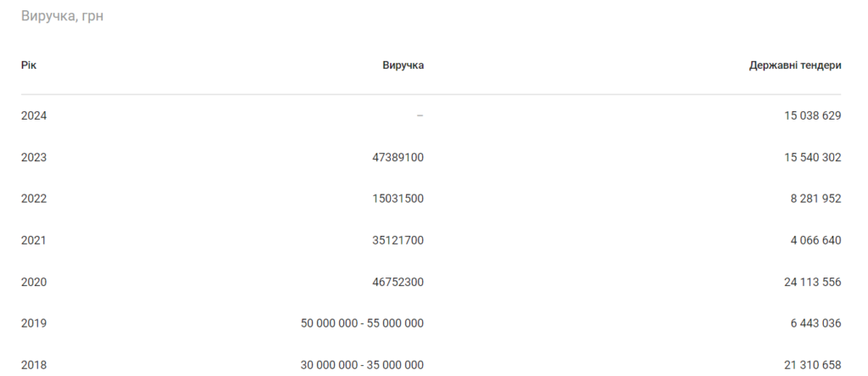Screen dimensions: 868x376
Task: Select the 2024 year row label
Action: [x=34, y=115]
